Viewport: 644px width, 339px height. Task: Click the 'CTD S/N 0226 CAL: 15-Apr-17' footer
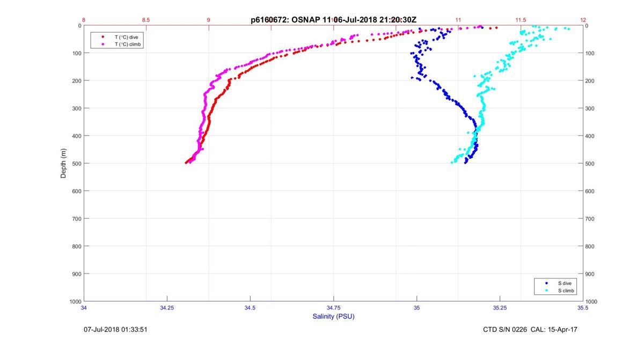pyautogui.click(x=530, y=329)
